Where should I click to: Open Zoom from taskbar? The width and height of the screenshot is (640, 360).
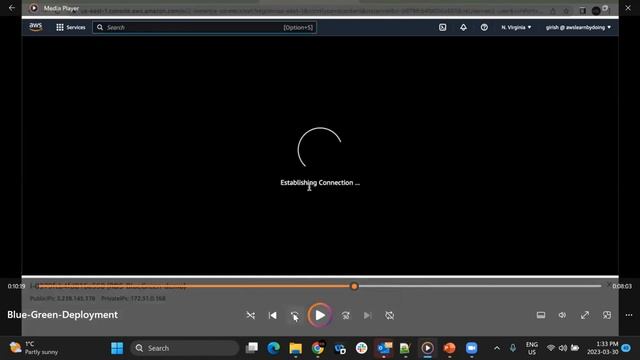pyautogui.click(x=471, y=348)
